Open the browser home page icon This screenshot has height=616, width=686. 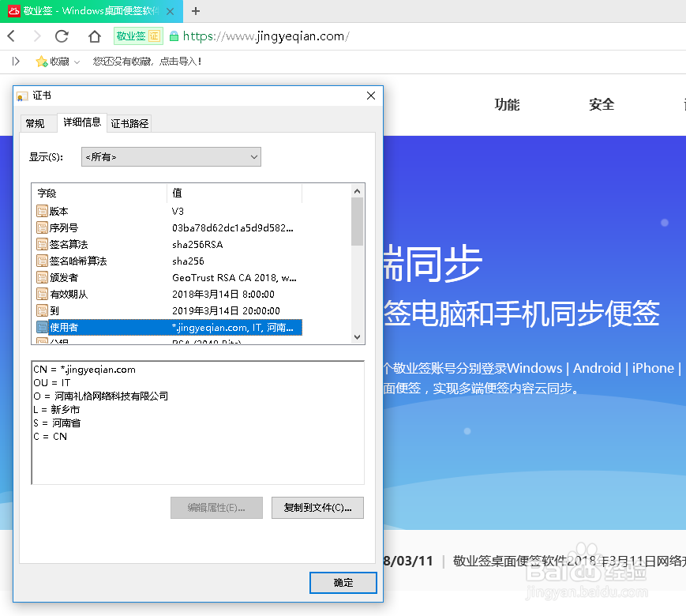(95, 36)
